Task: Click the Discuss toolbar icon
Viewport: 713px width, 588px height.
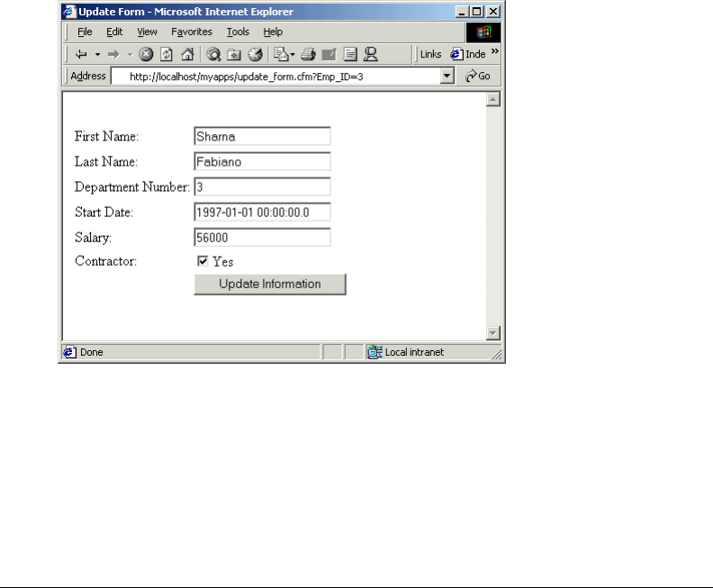Action: 350,55
